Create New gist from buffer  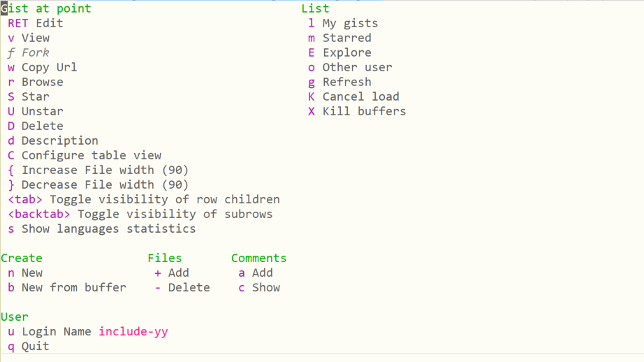tap(73, 287)
